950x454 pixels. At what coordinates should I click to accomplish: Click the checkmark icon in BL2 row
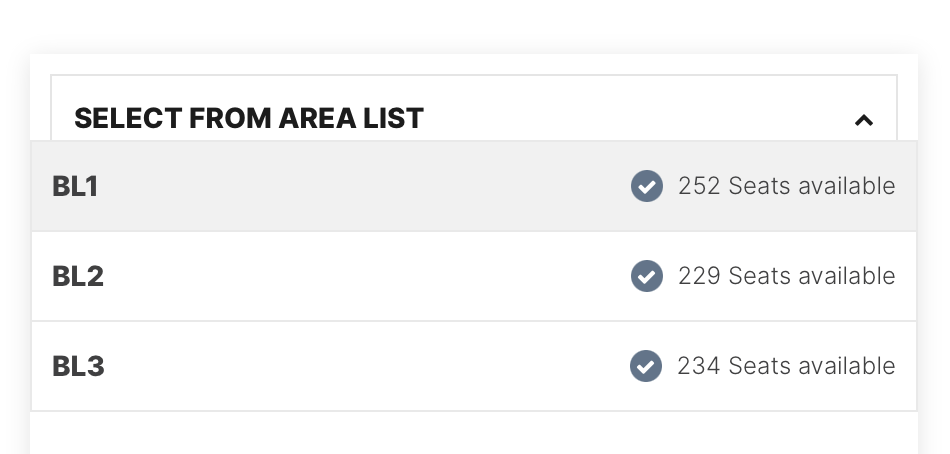point(646,276)
